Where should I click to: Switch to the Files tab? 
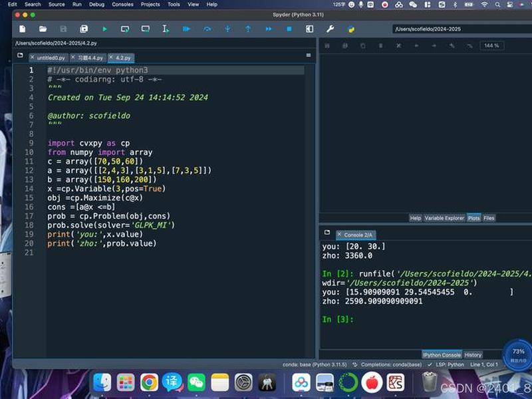click(489, 218)
